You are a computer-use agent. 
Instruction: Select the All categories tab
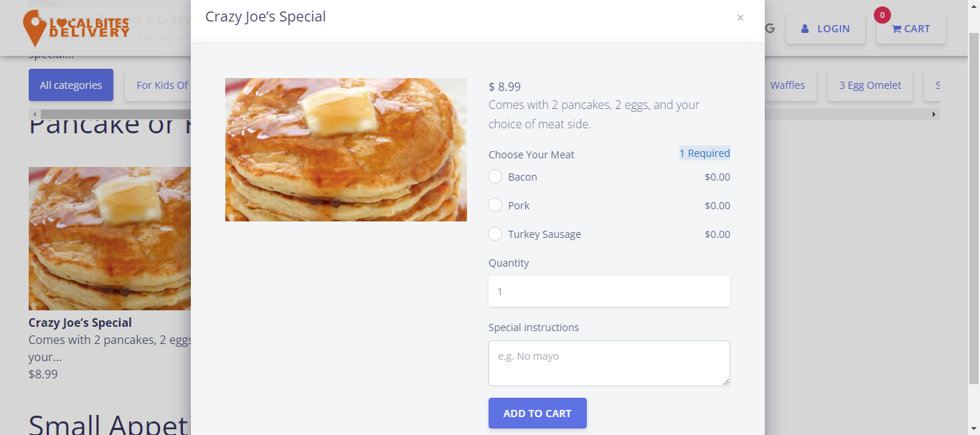71,85
